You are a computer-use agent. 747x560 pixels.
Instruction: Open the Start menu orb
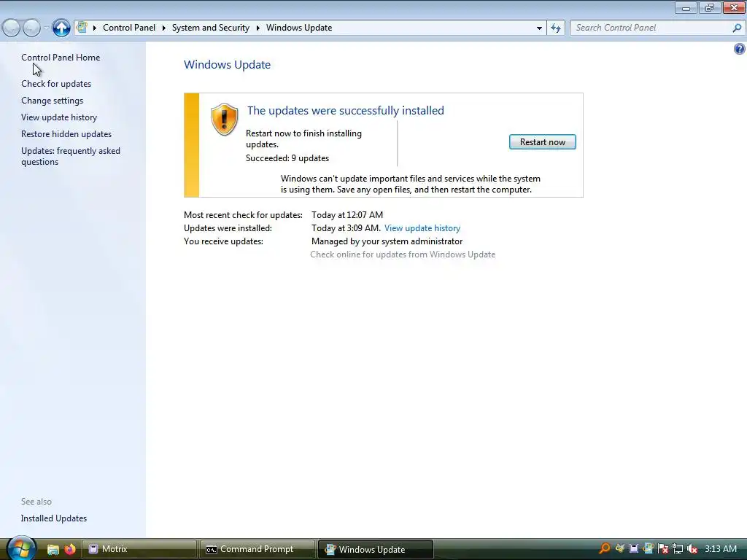tap(20, 548)
